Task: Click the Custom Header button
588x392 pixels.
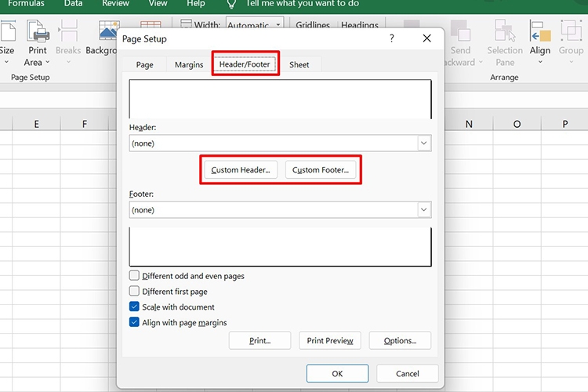Action: tap(241, 170)
